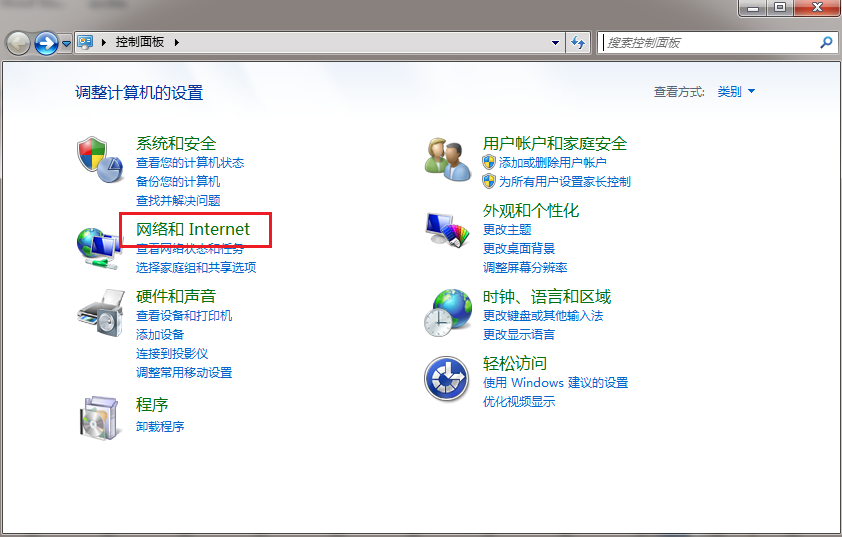Minimize the Control Panel window

[753, 8]
